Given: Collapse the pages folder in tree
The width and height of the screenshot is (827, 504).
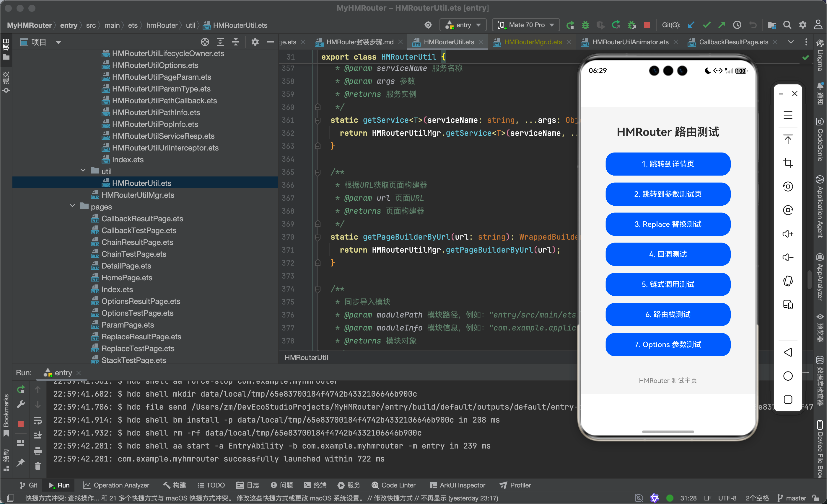Looking at the screenshot, I should coord(72,206).
